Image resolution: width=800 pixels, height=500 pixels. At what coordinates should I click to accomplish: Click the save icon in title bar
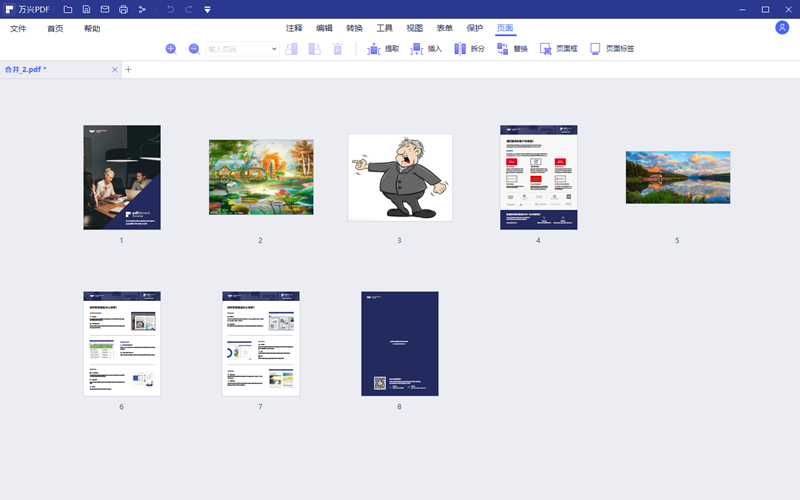click(x=86, y=9)
